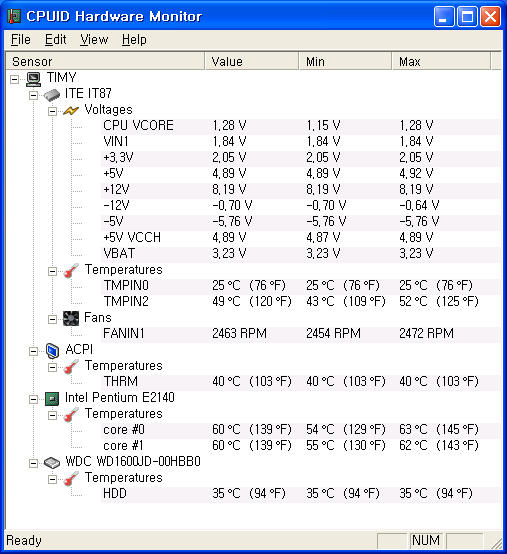Viewport: 507px width, 554px height.
Task: Click the thermometer icon under ACPI
Action: click(71, 367)
